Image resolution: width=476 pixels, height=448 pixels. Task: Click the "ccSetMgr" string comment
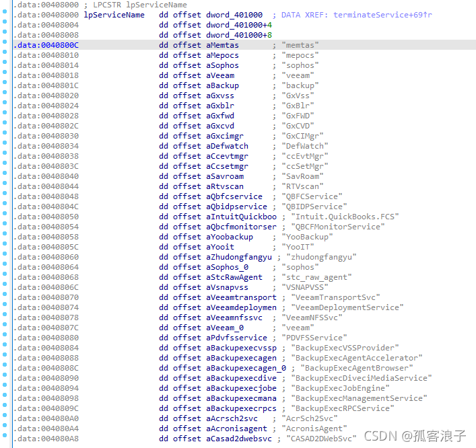(305, 166)
